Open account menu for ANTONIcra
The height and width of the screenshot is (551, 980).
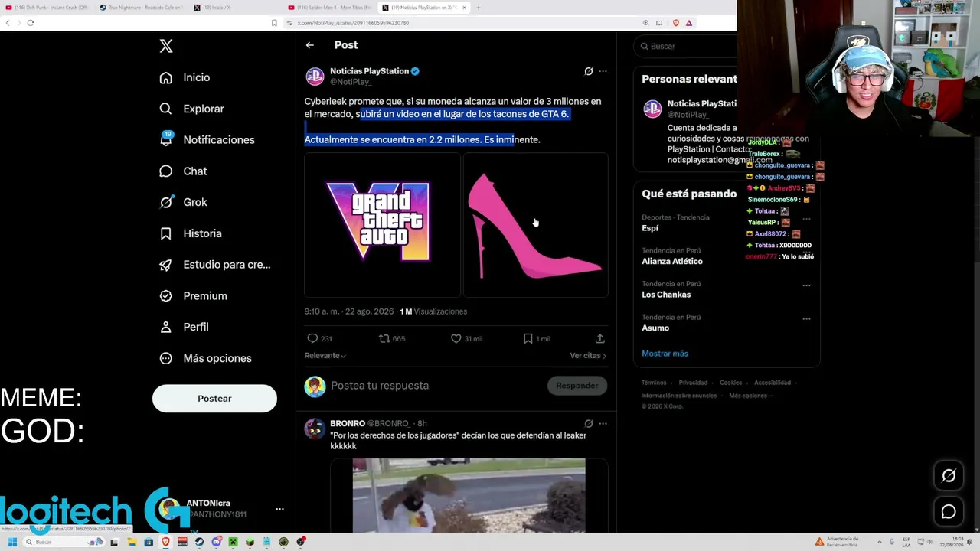279,509
